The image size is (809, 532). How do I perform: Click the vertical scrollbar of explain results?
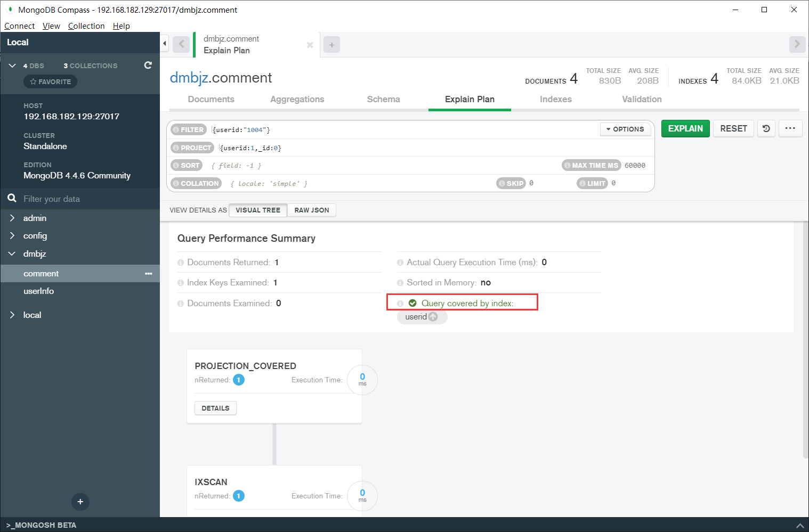pos(806,341)
